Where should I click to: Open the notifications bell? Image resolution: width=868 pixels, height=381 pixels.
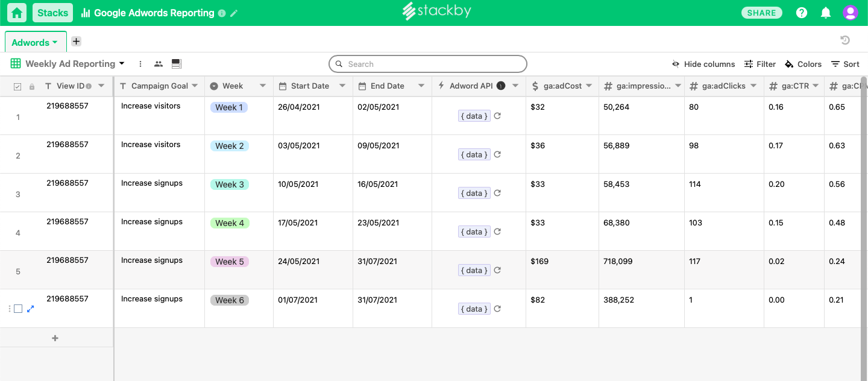tap(826, 13)
